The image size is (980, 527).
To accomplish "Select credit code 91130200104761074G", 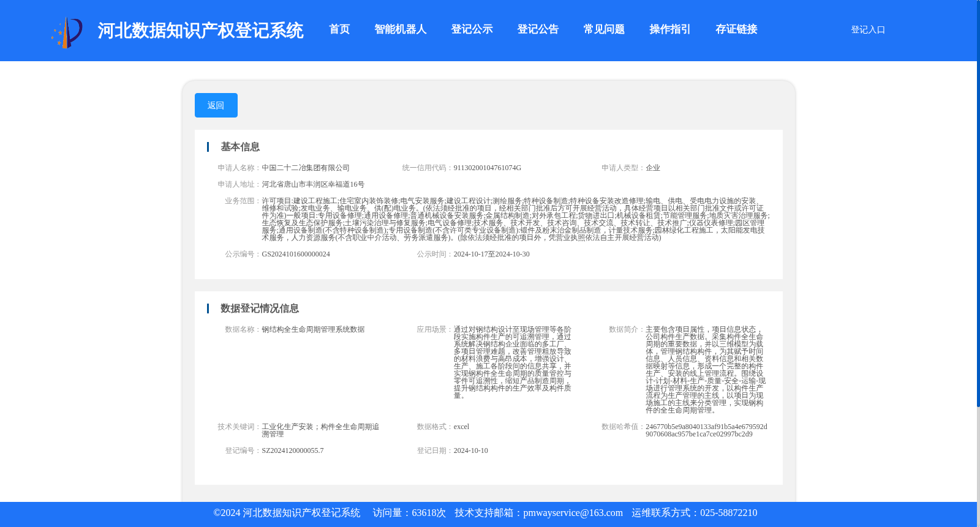I will pos(488,168).
